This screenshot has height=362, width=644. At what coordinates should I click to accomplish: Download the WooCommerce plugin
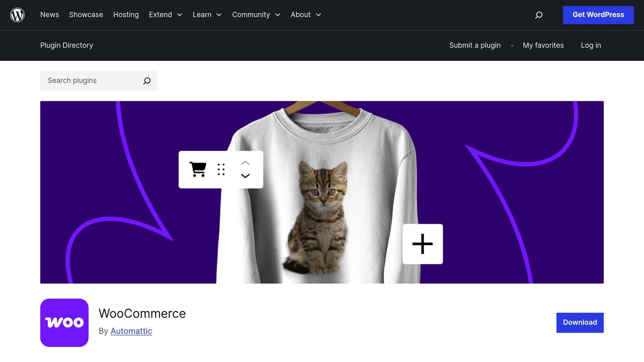pyautogui.click(x=580, y=322)
